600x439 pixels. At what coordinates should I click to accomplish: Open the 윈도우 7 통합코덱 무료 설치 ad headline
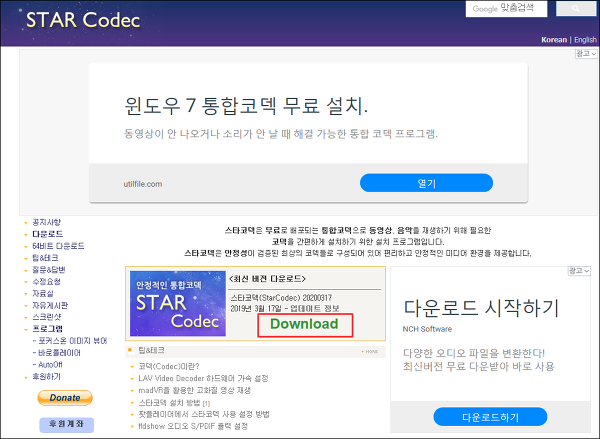pyautogui.click(x=246, y=105)
